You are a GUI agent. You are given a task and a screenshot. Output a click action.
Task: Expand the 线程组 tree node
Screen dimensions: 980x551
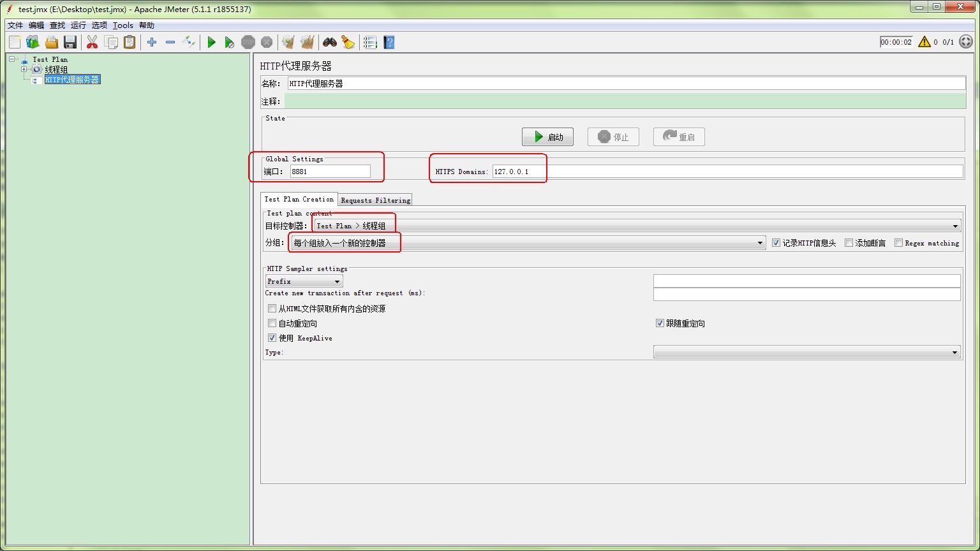24,70
